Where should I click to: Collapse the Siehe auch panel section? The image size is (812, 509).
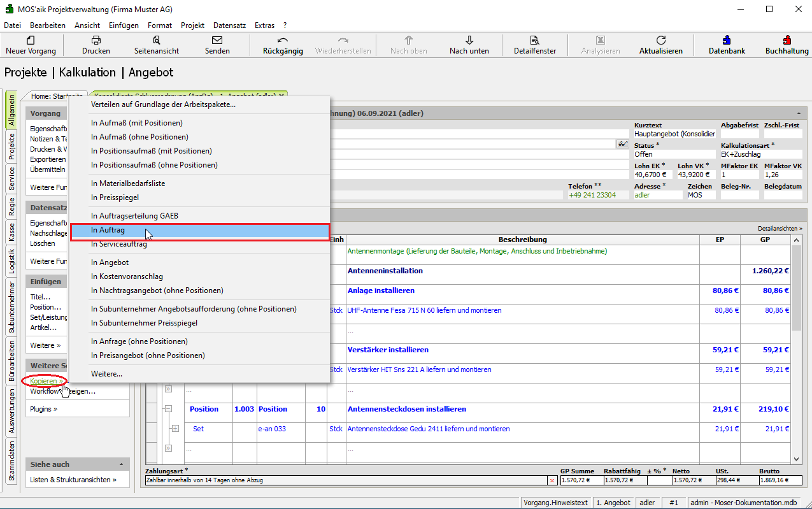point(122,464)
